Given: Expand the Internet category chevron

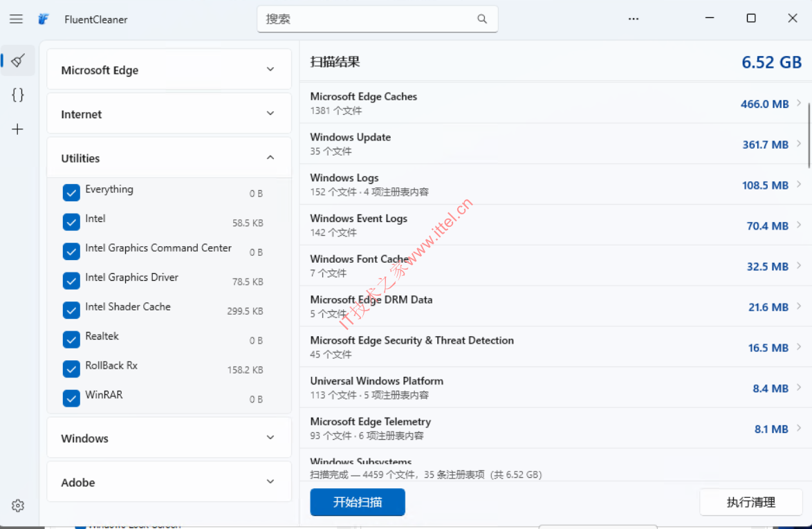Looking at the screenshot, I should pyautogui.click(x=270, y=113).
